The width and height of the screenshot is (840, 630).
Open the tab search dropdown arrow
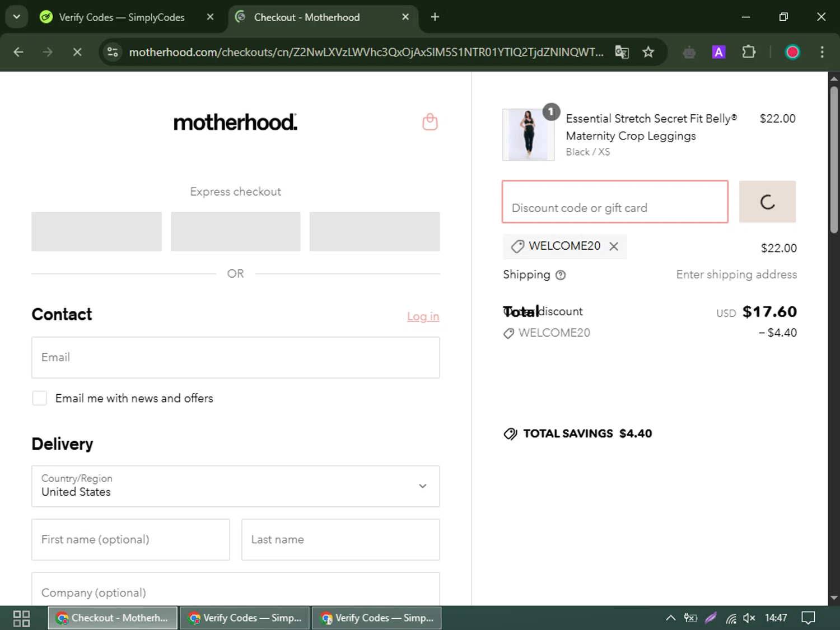(x=17, y=17)
